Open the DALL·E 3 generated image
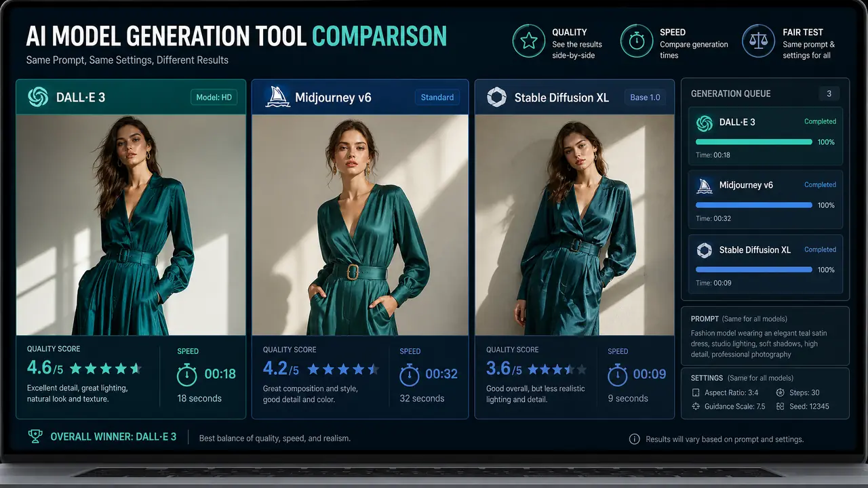This screenshot has height=488, width=868. tap(131, 225)
